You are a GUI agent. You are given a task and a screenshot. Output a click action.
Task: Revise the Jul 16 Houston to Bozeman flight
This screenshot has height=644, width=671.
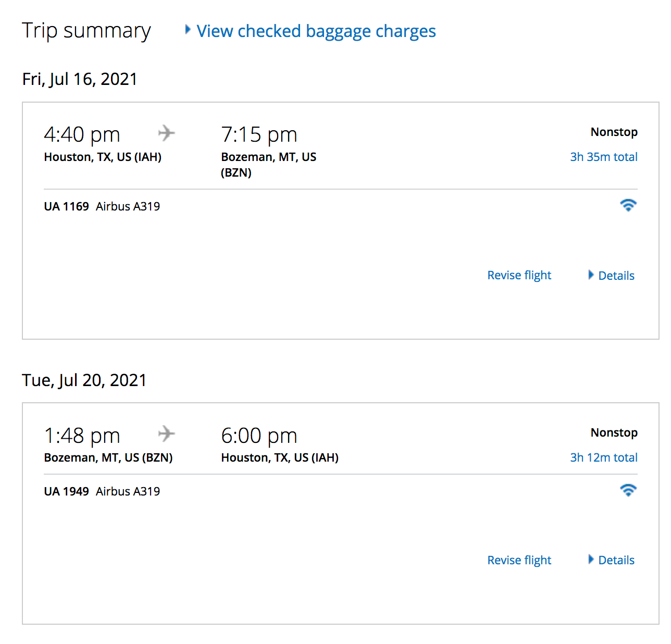[x=519, y=275]
